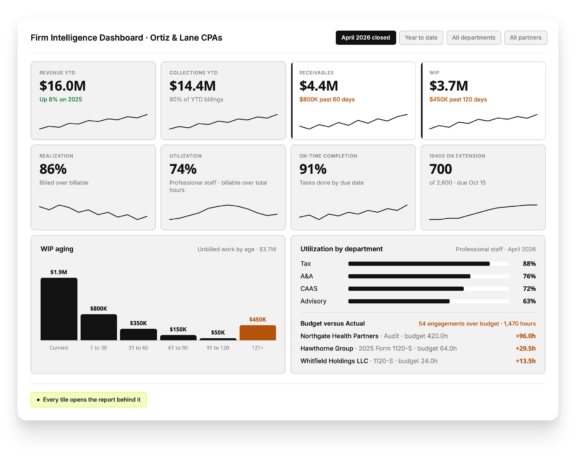Click '90% of YTD billings' text

click(x=196, y=100)
